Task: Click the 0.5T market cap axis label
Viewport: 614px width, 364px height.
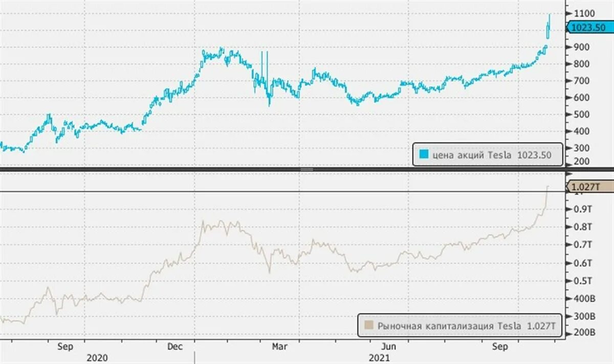Action: [582, 281]
